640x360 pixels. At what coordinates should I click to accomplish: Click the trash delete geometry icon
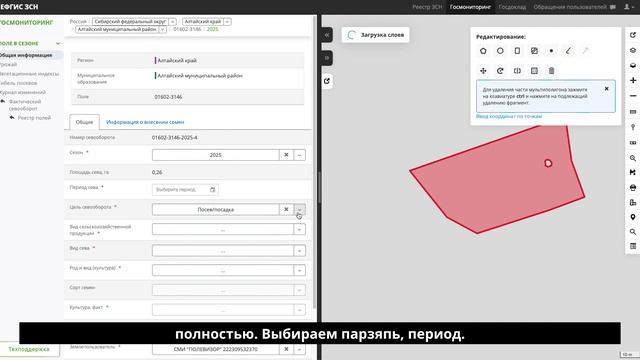[x=551, y=71]
